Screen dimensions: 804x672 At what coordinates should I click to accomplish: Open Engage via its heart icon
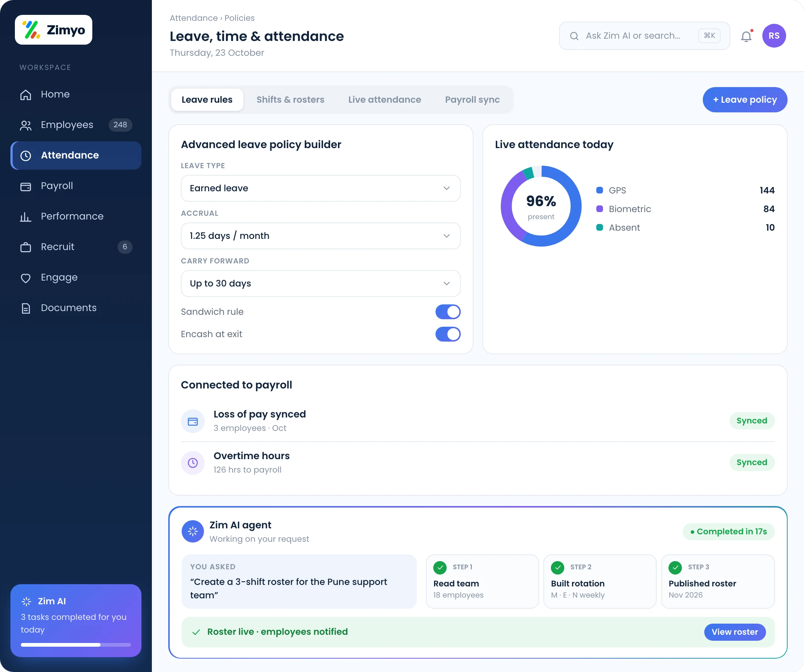tap(26, 278)
